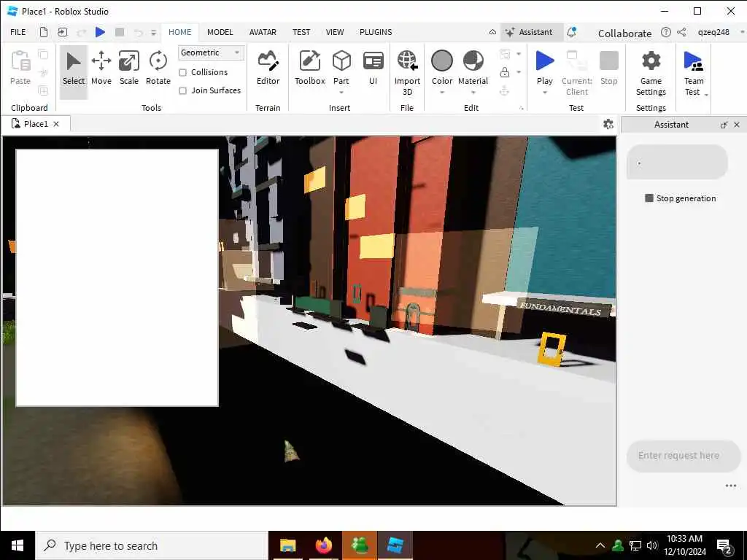
Task: Expand the Team Test dropdown arrow
Action: (x=706, y=95)
